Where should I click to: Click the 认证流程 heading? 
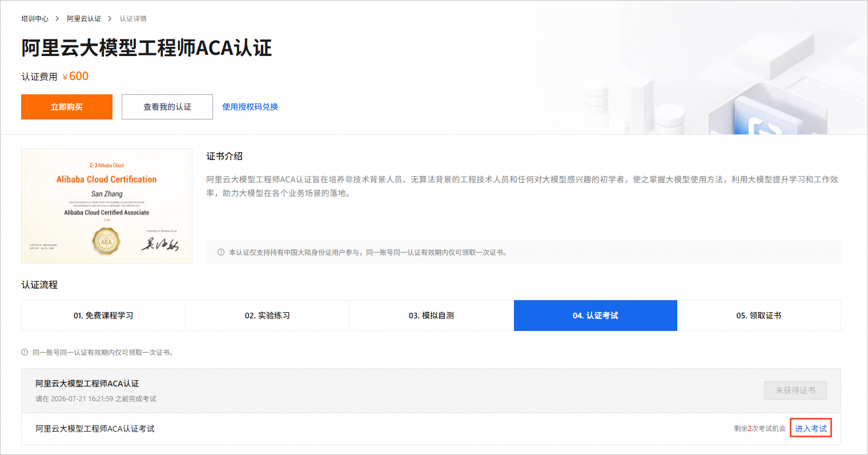coord(39,285)
